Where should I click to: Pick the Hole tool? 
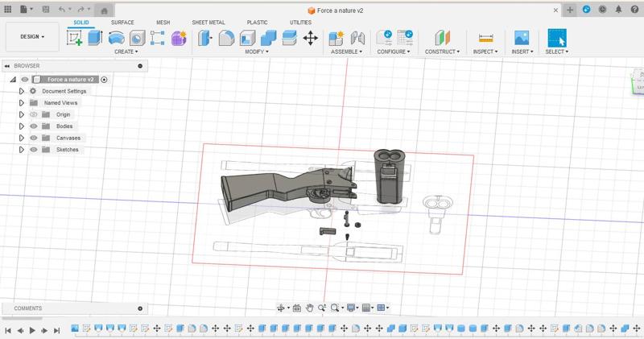tap(137, 38)
